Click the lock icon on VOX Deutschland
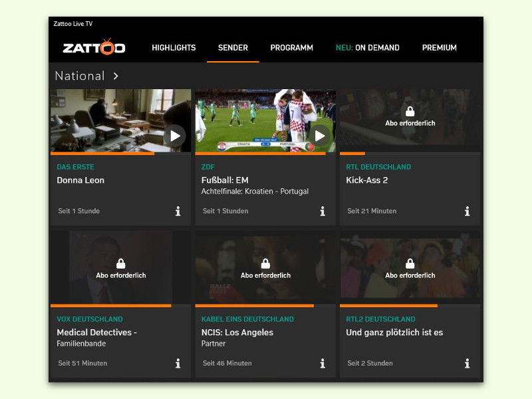Screen dimensions: 532x399 coord(121,263)
